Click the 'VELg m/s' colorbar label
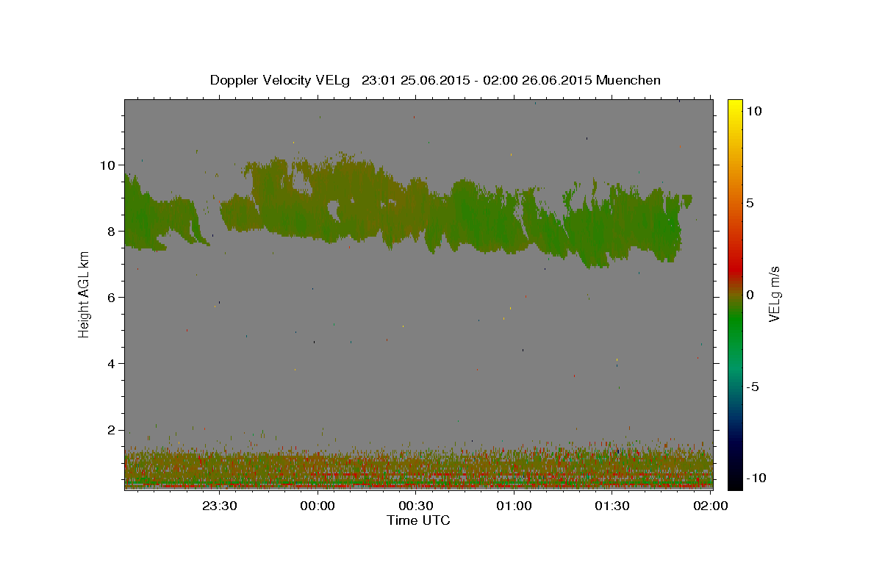Screen dimensions: 882x588 pyautogui.click(x=774, y=294)
